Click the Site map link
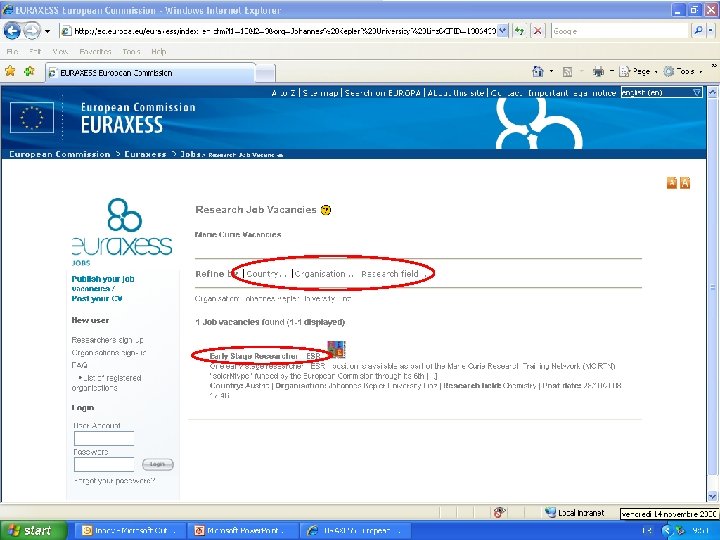Viewport: 720px width, 540px height. 321,93
